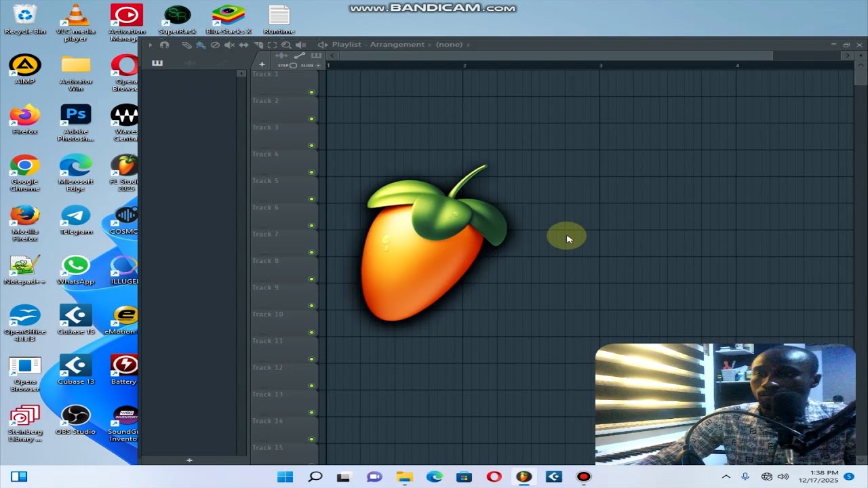Open the playlist menu arrow

tap(151, 45)
